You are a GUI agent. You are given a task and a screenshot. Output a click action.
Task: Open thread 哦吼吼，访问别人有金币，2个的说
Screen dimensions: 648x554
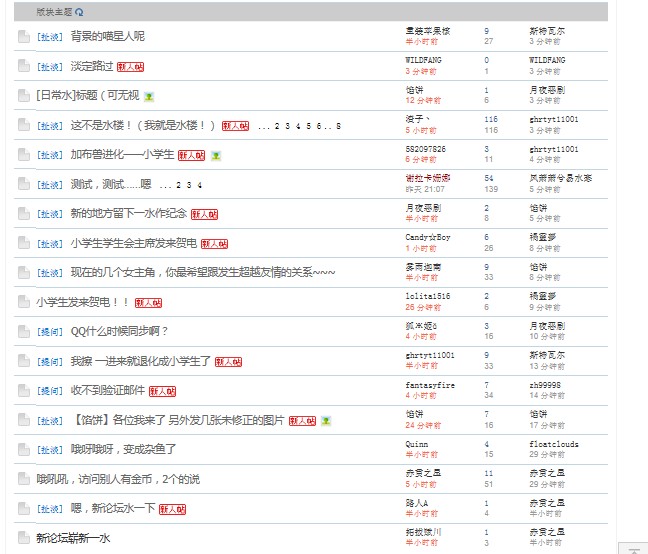click(x=118, y=479)
